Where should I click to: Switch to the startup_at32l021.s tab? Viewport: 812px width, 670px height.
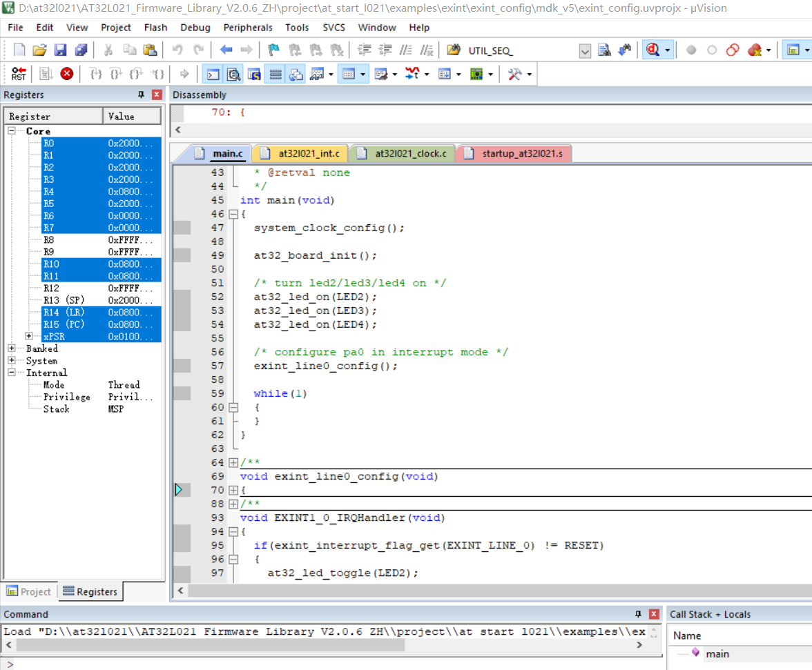click(515, 154)
